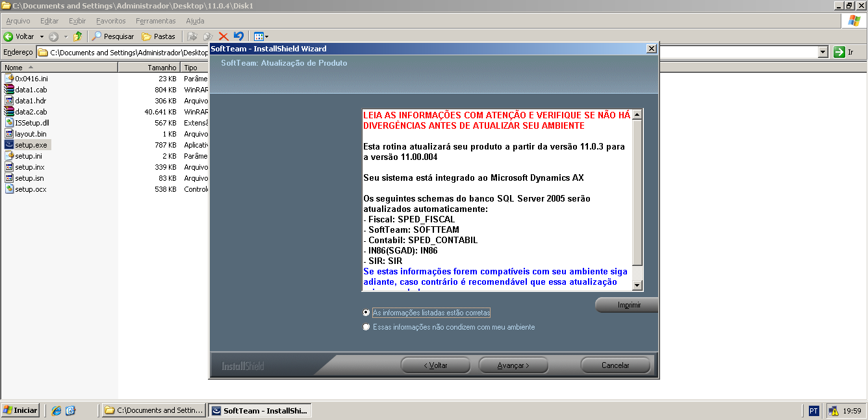Viewport: 868px width, 420px height.
Task: Select 'As informações listadas estão corretas' option
Action: [366, 313]
